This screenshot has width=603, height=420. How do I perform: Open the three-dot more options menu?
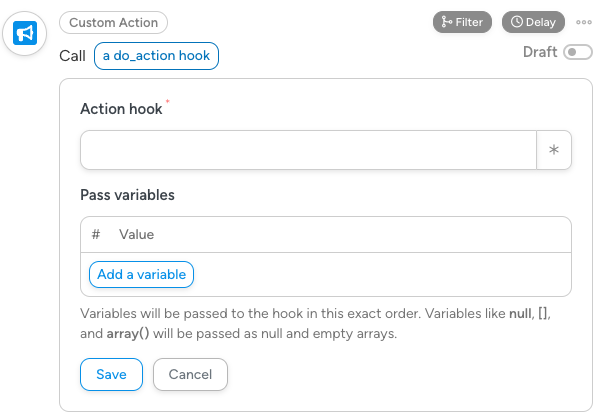[584, 22]
